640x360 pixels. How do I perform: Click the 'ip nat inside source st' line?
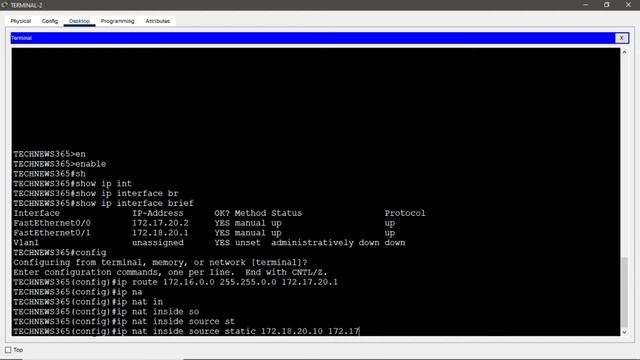pos(124,322)
